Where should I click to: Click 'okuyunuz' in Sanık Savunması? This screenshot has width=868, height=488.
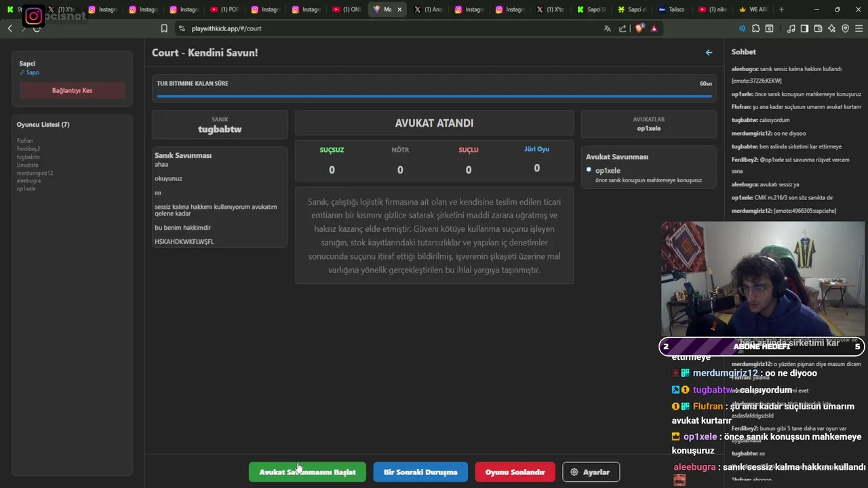coord(168,178)
